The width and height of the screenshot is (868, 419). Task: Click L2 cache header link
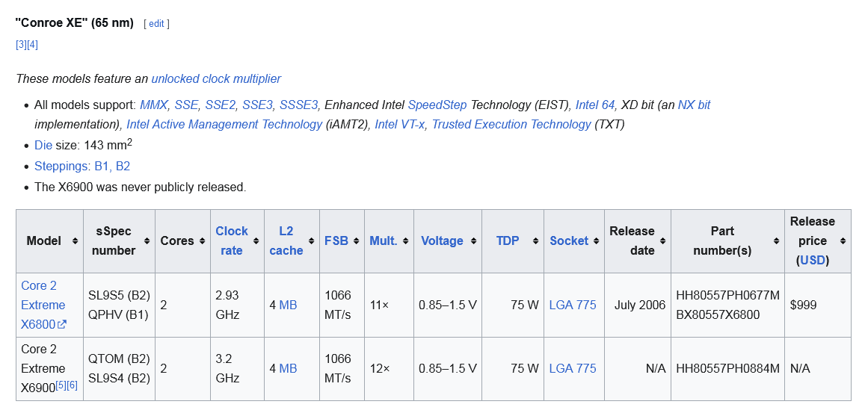pos(286,241)
